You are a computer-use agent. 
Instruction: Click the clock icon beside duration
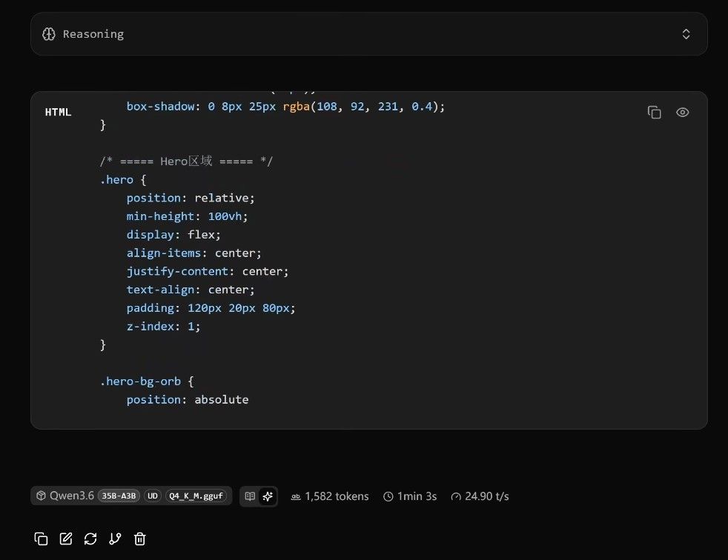tap(388, 497)
